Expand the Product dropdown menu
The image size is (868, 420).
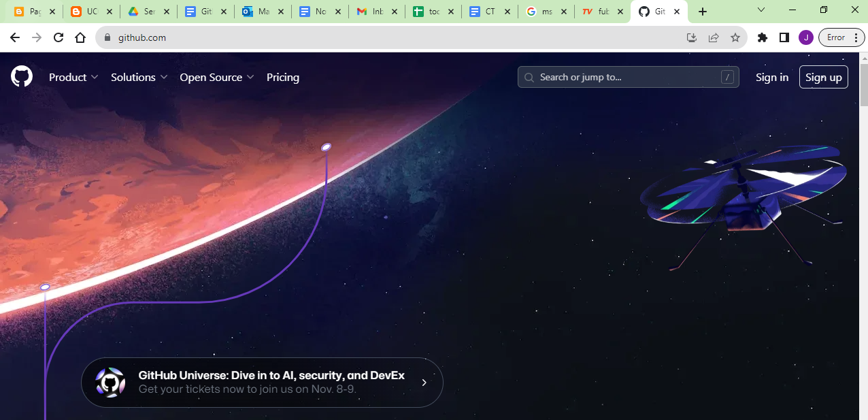click(73, 77)
